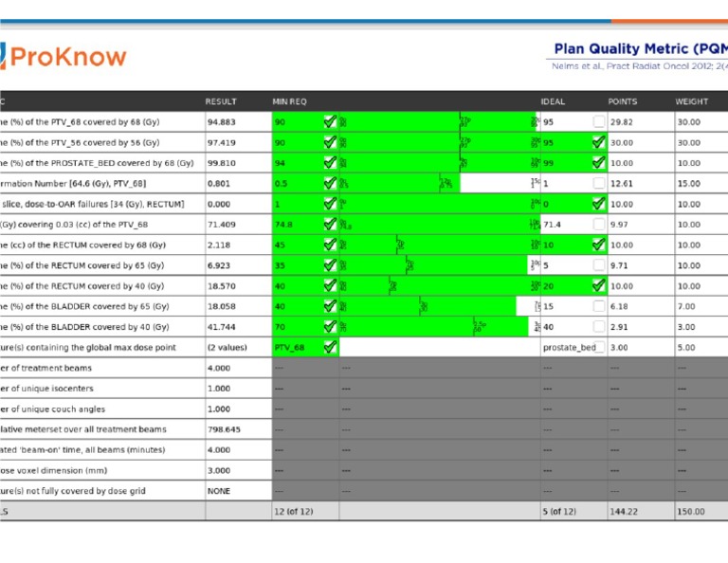Click min req checkmark for Conformation Number row

(x=330, y=183)
